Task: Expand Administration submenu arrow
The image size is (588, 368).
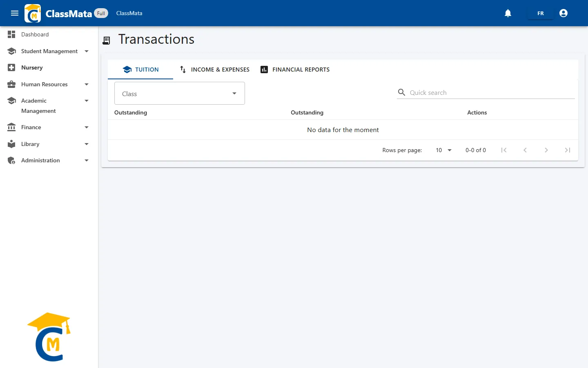Action: pyautogui.click(x=87, y=160)
